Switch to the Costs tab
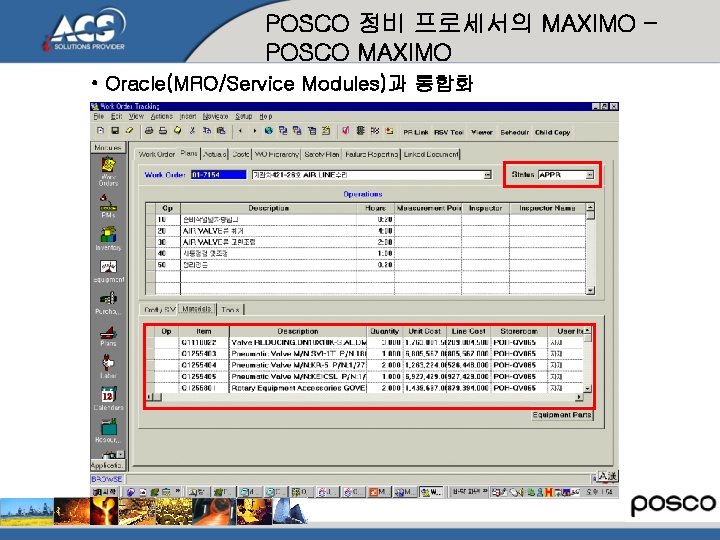Image resolution: width=720 pixels, height=540 pixels. coord(241,154)
